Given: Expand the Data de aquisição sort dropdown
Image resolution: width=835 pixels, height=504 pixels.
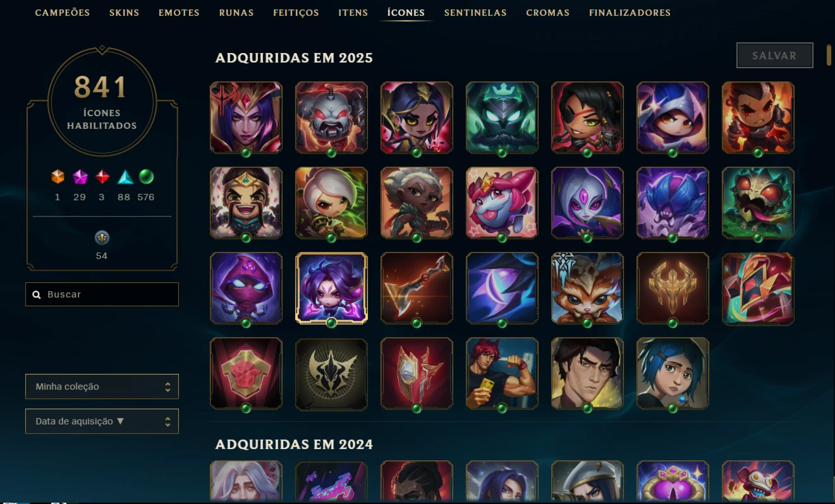Looking at the screenshot, I should [102, 421].
